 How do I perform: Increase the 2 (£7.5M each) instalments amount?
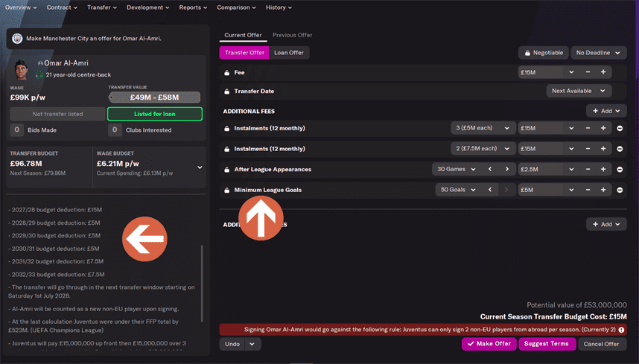pyautogui.click(x=603, y=149)
